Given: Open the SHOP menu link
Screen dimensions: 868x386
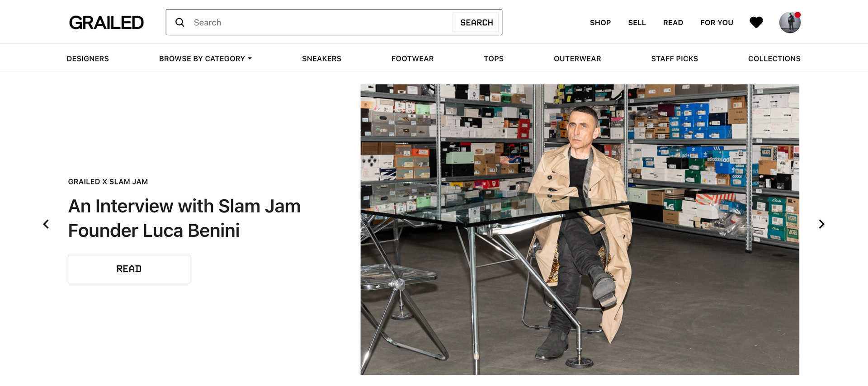Looking at the screenshot, I should [x=600, y=23].
